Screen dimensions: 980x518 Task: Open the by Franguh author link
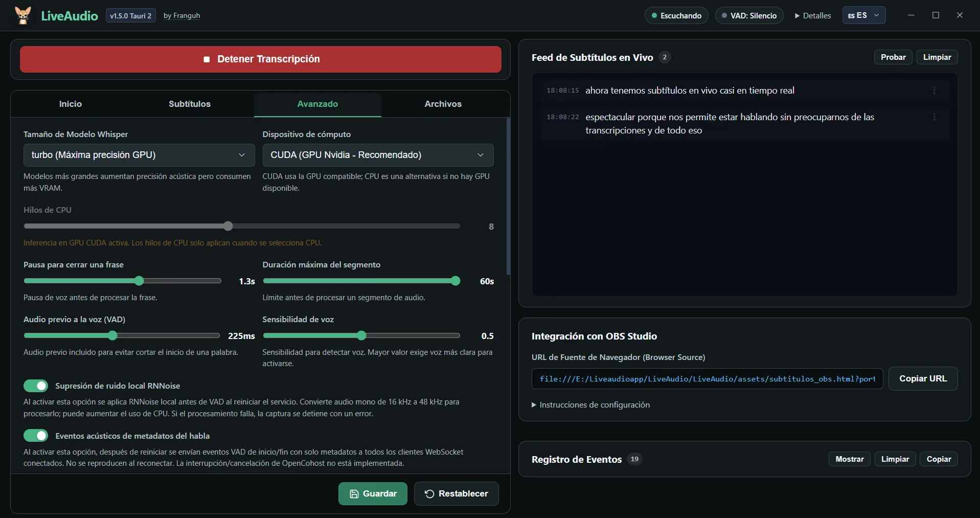[x=181, y=16]
